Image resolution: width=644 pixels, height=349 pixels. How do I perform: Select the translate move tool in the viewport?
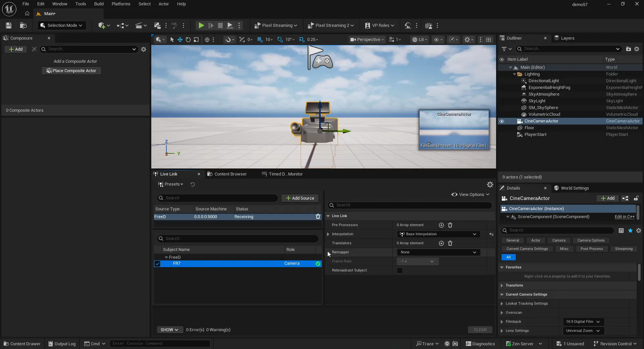tap(180, 40)
